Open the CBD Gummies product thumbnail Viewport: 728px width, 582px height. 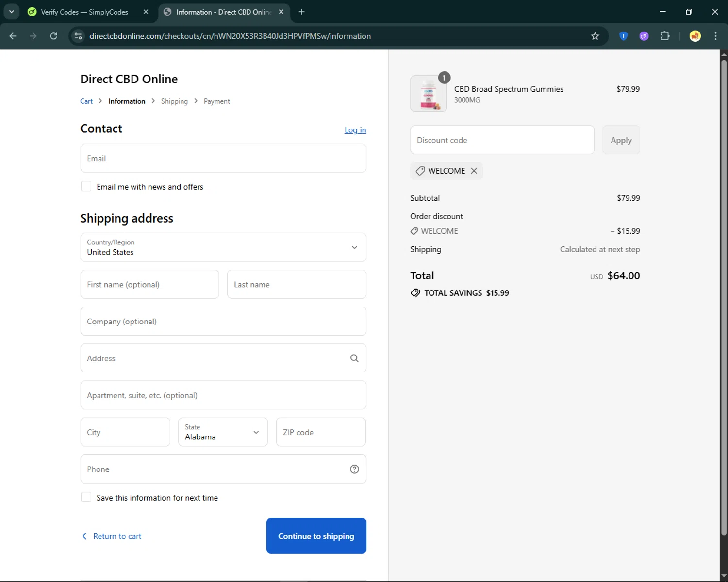(x=428, y=93)
